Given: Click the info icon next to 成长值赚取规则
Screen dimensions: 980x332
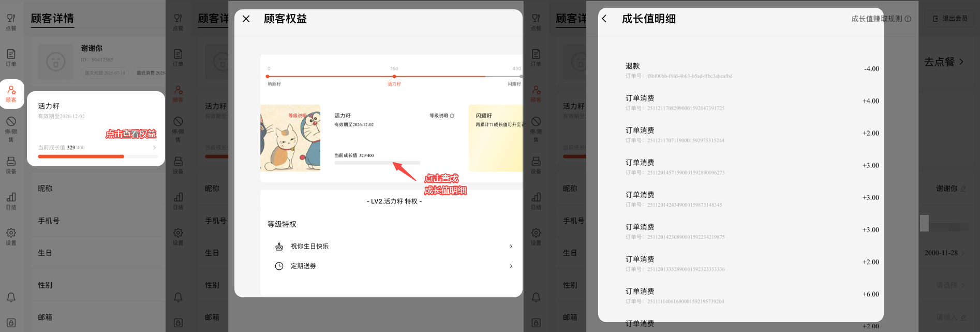Looking at the screenshot, I should coord(908,19).
